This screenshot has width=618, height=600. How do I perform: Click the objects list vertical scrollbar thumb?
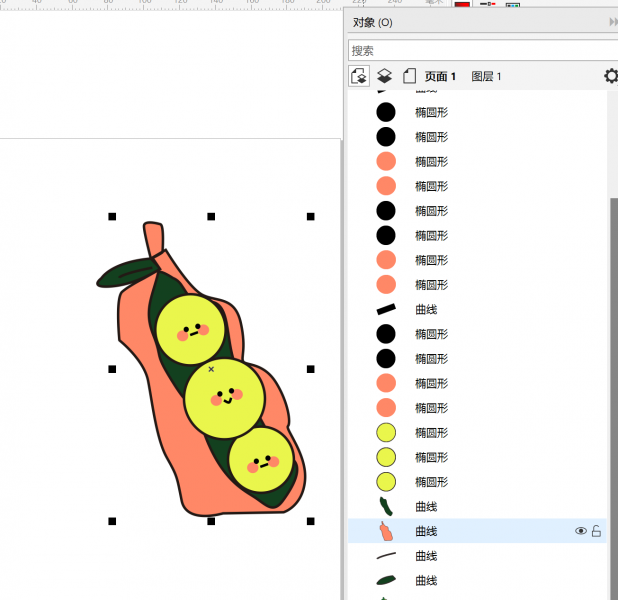tap(614, 398)
